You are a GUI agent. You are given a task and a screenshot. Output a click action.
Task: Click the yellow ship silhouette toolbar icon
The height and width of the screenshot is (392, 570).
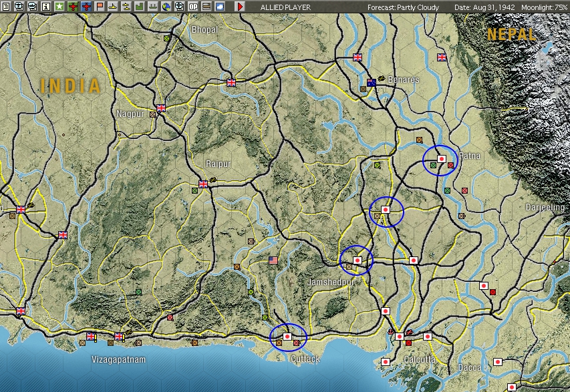112,7
